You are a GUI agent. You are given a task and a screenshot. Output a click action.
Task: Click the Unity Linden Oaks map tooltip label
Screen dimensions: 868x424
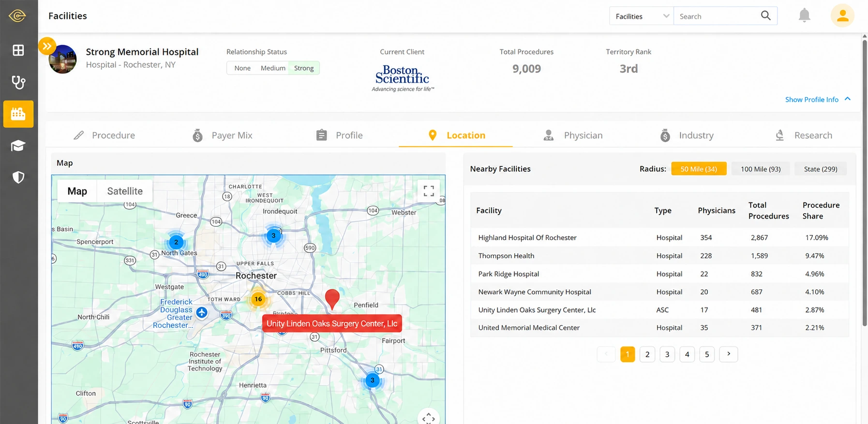click(332, 323)
